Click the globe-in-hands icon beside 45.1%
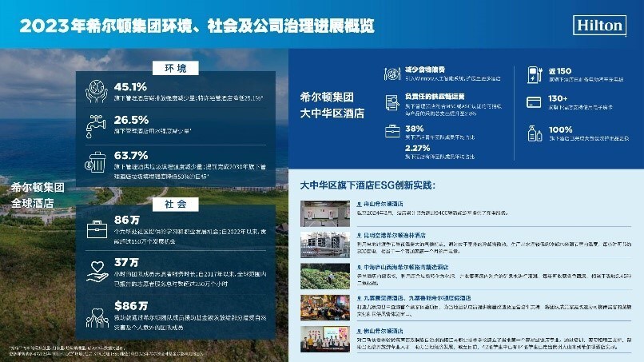The image size is (644, 362). coord(96,92)
